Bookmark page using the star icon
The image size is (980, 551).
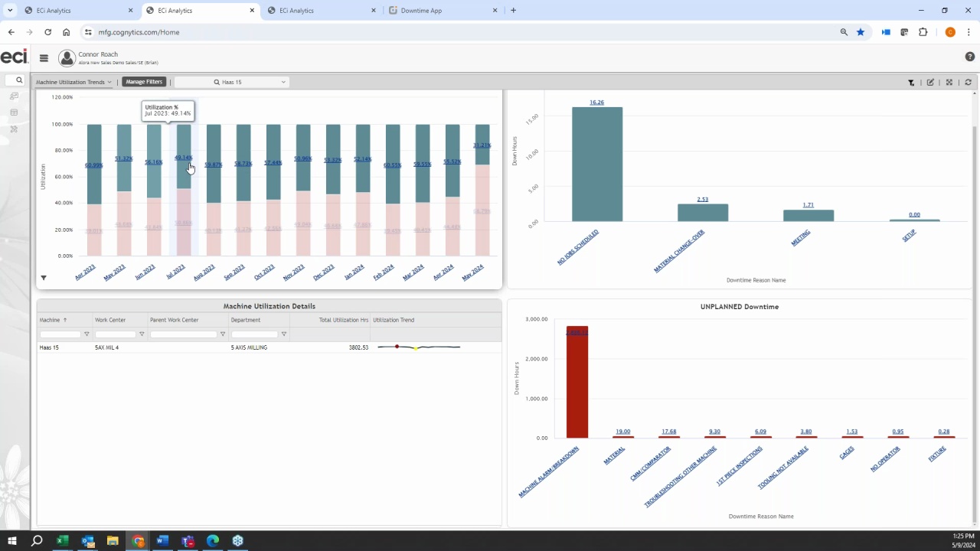[x=861, y=32]
